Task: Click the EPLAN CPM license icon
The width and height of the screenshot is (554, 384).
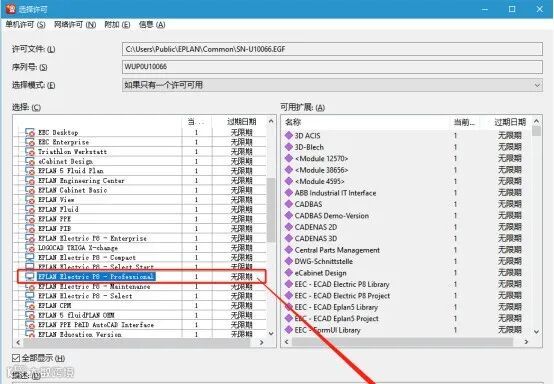Action: (30, 306)
